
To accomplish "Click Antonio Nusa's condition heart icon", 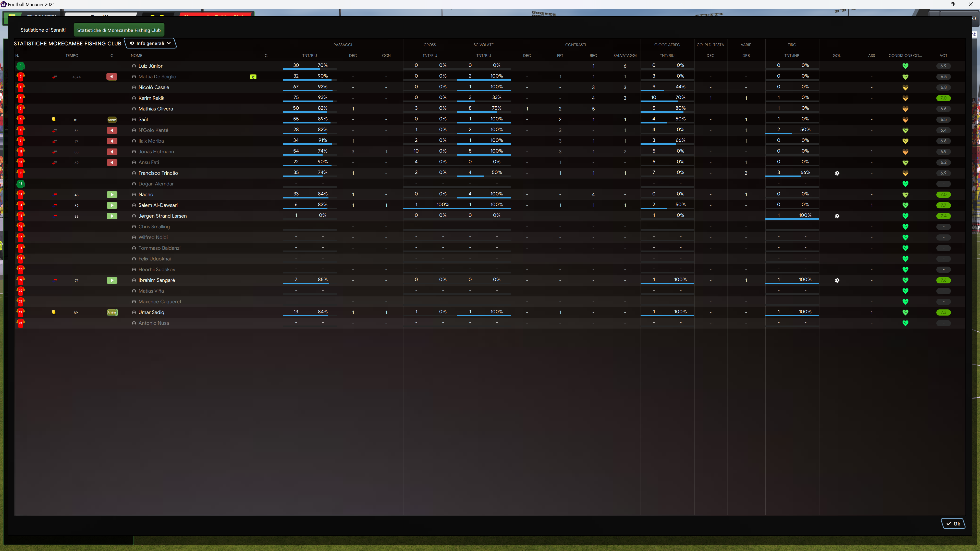I will coord(905,323).
